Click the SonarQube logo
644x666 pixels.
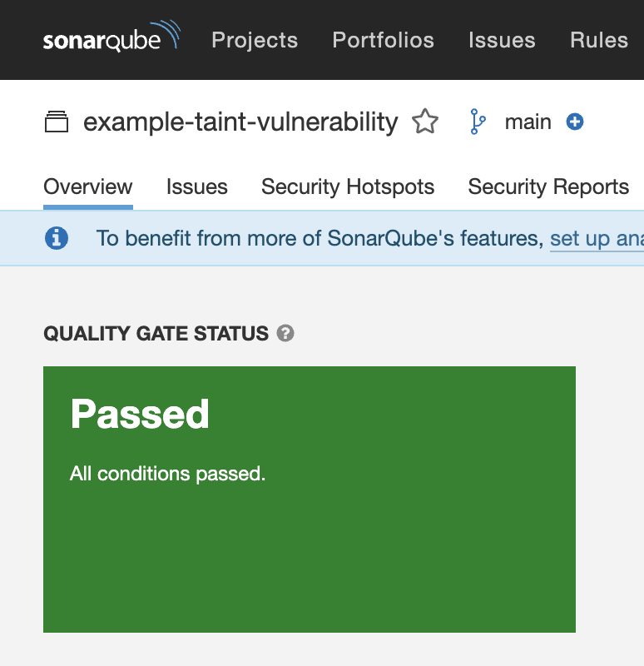pyautogui.click(x=111, y=39)
